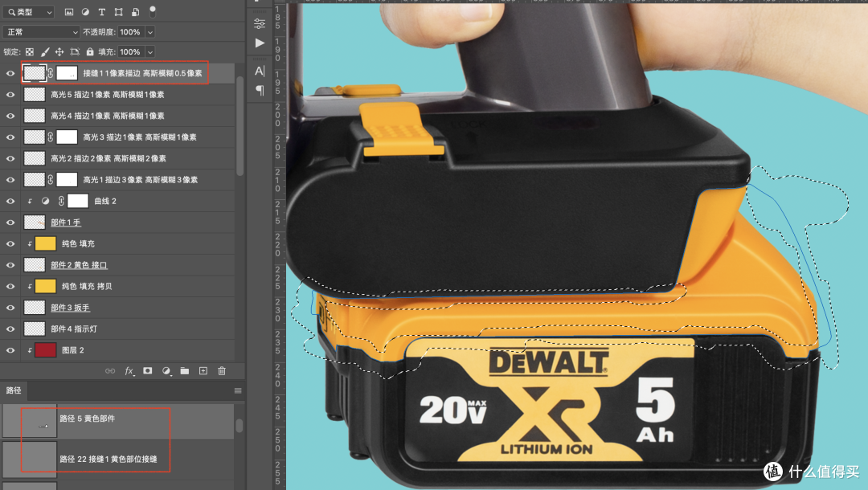
Task: Click the Paths panel scrollbar
Action: [240, 426]
